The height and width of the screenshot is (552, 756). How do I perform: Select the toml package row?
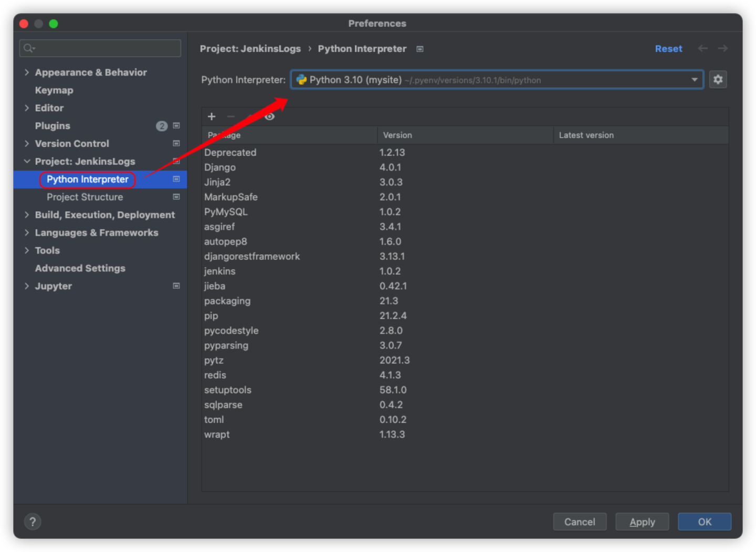465,420
